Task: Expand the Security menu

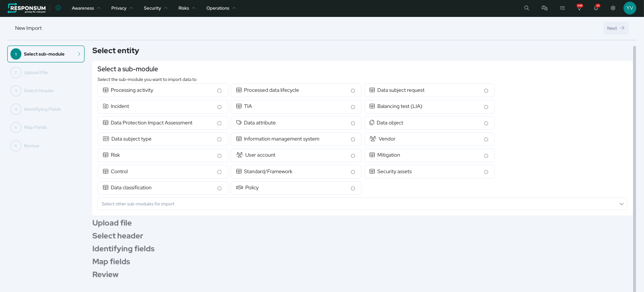Action: [x=155, y=8]
